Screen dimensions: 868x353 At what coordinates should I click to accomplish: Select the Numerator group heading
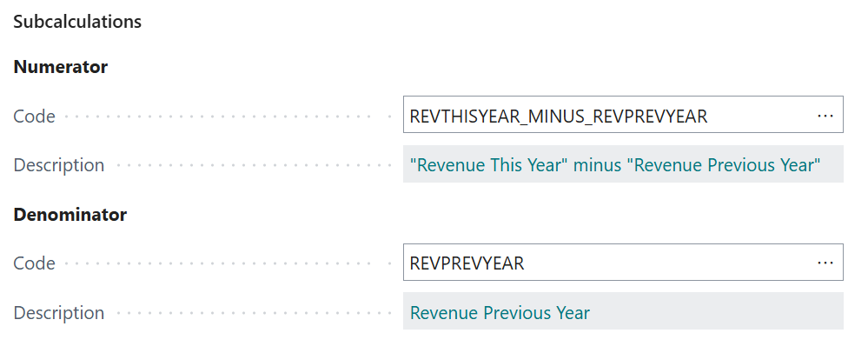[61, 67]
